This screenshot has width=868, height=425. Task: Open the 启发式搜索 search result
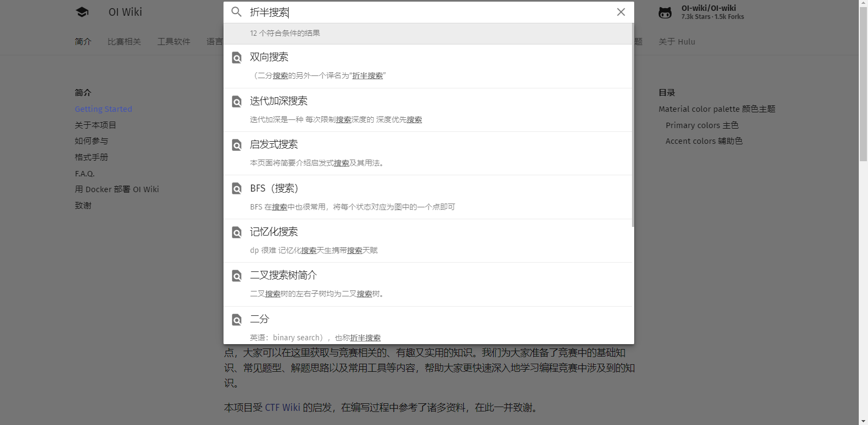click(x=428, y=154)
